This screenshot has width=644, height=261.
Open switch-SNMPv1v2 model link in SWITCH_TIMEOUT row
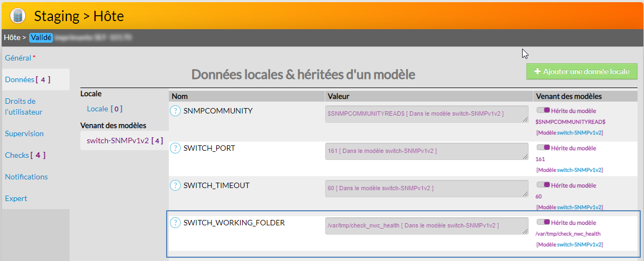[580, 207]
